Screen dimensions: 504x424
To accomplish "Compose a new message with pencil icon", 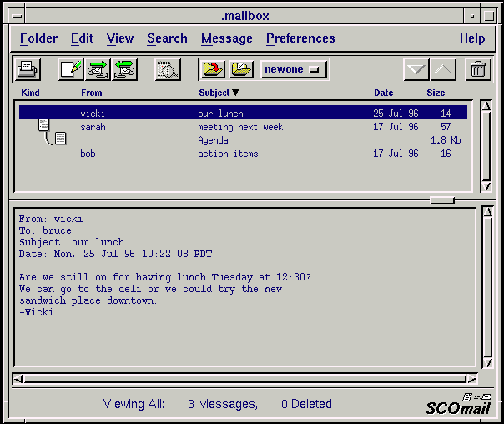I will pyautogui.click(x=71, y=69).
